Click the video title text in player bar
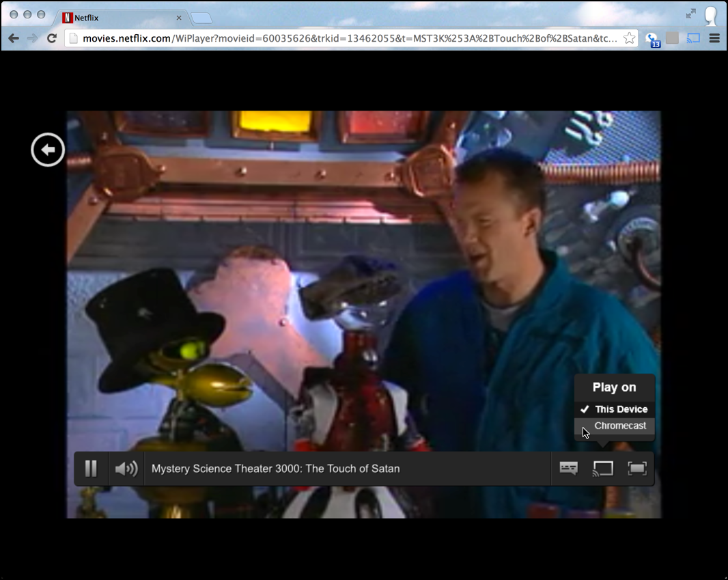 (276, 469)
